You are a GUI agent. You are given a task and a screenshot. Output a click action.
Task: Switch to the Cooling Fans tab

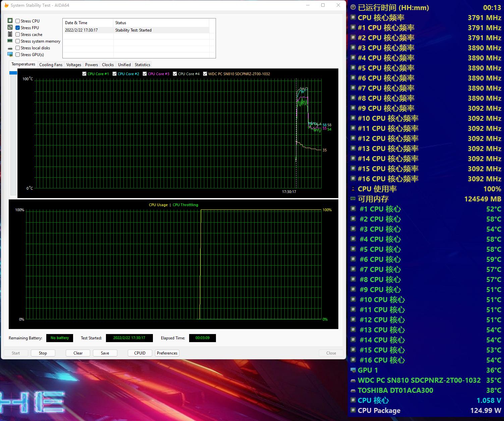[x=51, y=65]
